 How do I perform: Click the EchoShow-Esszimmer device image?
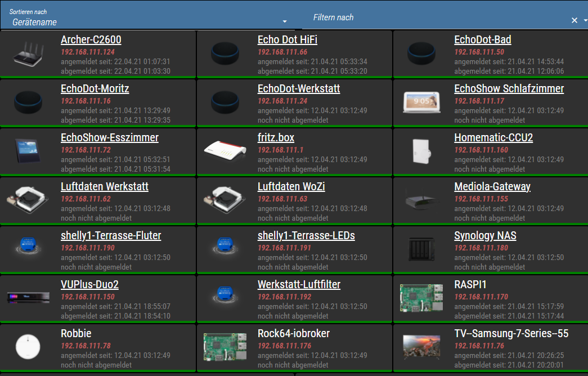[x=28, y=150]
